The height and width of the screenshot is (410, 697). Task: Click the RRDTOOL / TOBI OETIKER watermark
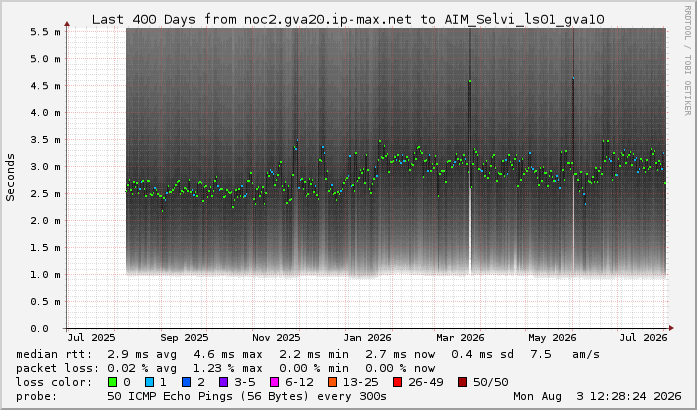click(687, 60)
